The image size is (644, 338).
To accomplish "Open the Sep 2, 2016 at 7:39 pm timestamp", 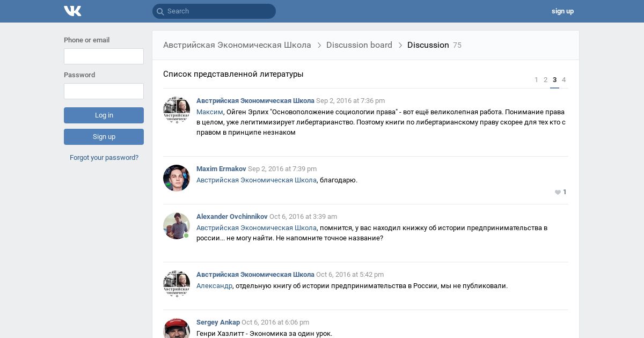I will pos(282,169).
